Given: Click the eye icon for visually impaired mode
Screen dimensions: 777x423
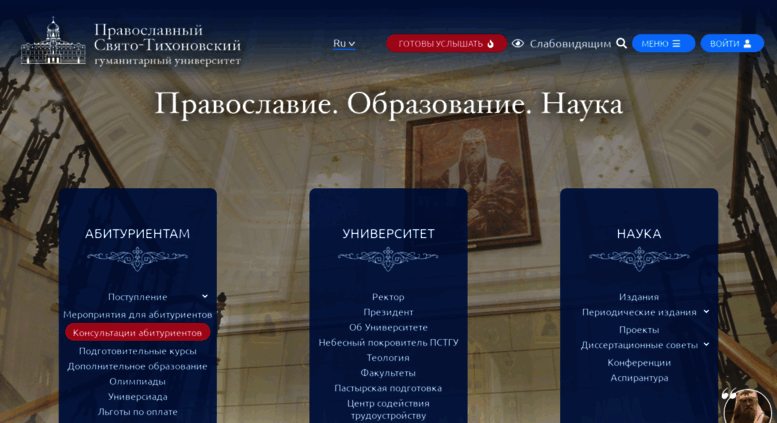Looking at the screenshot, I should pyautogui.click(x=518, y=44).
